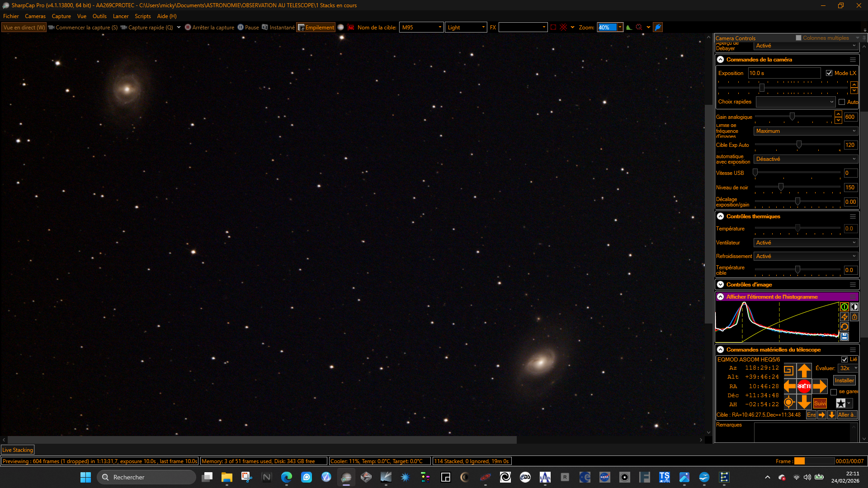
Task: Click the red stop (Arrêt) telescope button
Action: point(804,386)
